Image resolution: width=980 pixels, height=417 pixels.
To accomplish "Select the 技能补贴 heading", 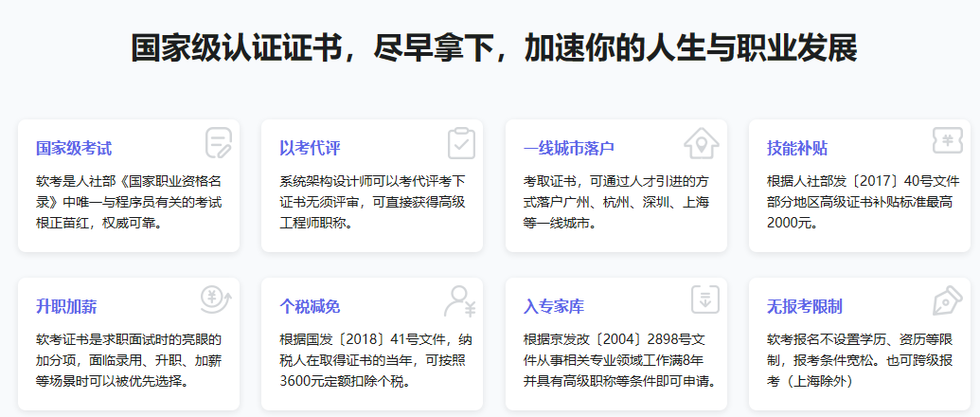I will (x=797, y=149).
